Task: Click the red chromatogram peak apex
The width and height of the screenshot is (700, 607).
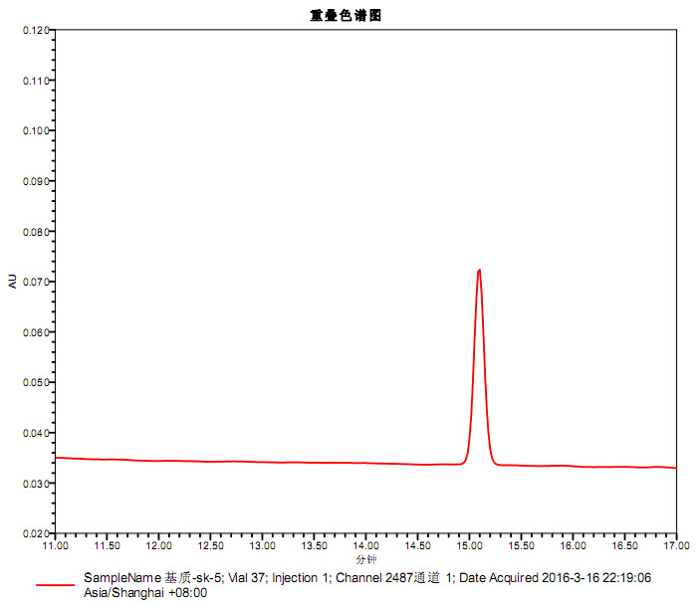Action: [x=479, y=270]
